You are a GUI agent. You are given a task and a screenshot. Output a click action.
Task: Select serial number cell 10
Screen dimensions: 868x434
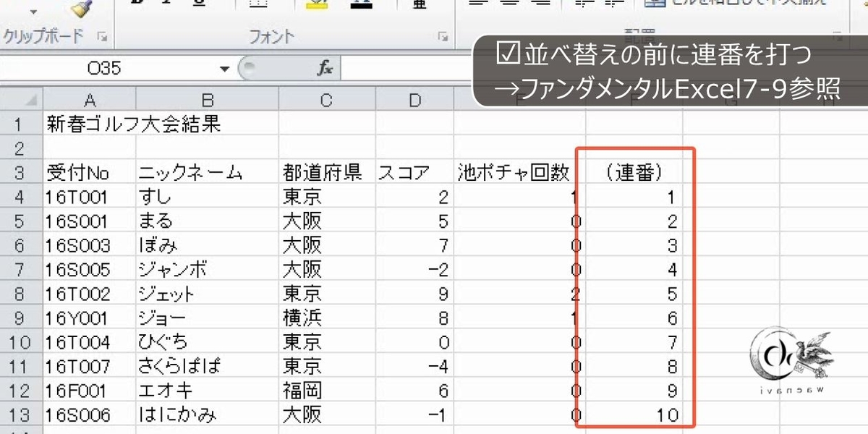point(634,415)
